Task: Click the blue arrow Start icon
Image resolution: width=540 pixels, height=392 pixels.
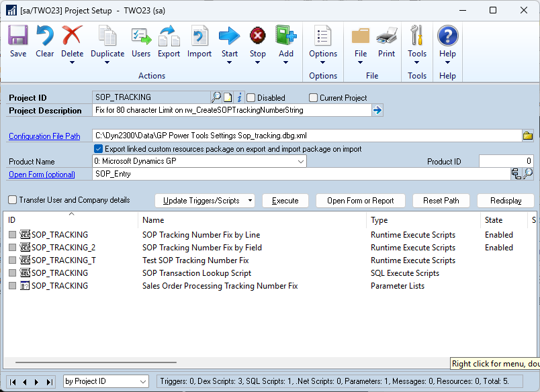Action: click(229, 36)
